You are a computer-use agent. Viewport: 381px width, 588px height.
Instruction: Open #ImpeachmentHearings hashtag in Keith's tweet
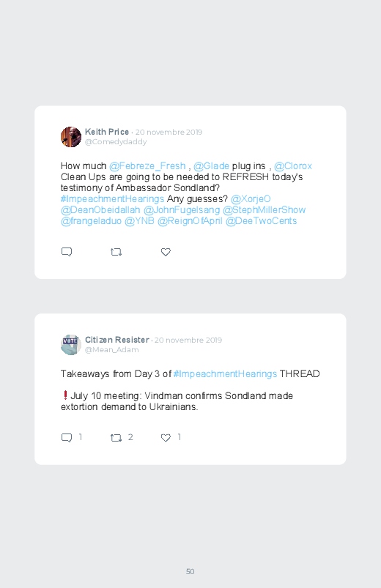coord(113,198)
